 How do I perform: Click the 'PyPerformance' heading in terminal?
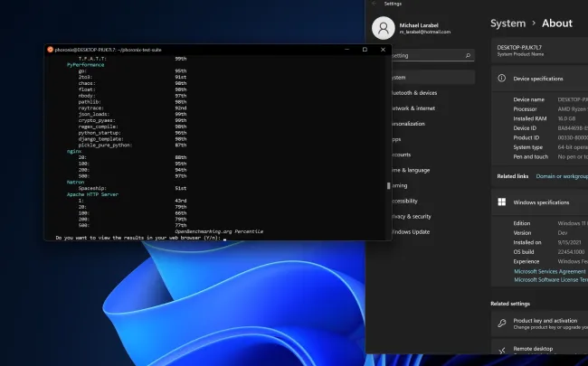(x=86, y=65)
